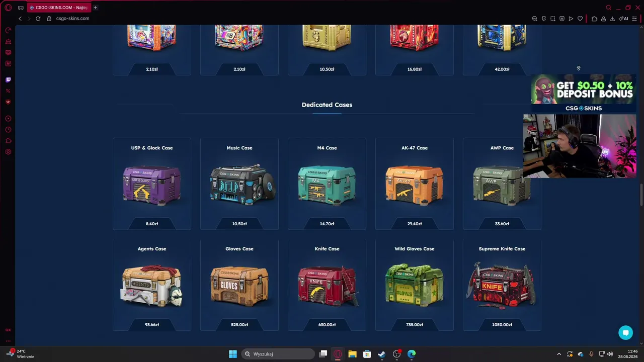The width and height of the screenshot is (644, 362).
Task: Choose the AWP Case
Action: point(502,184)
